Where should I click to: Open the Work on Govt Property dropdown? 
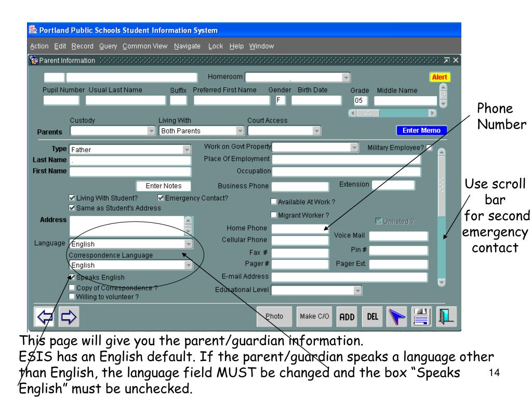tap(354, 148)
